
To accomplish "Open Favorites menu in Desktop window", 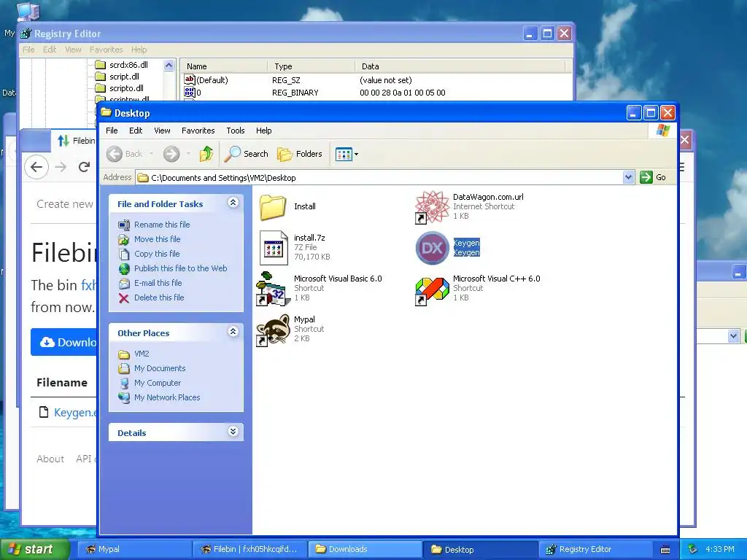I will (x=198, y=131).
